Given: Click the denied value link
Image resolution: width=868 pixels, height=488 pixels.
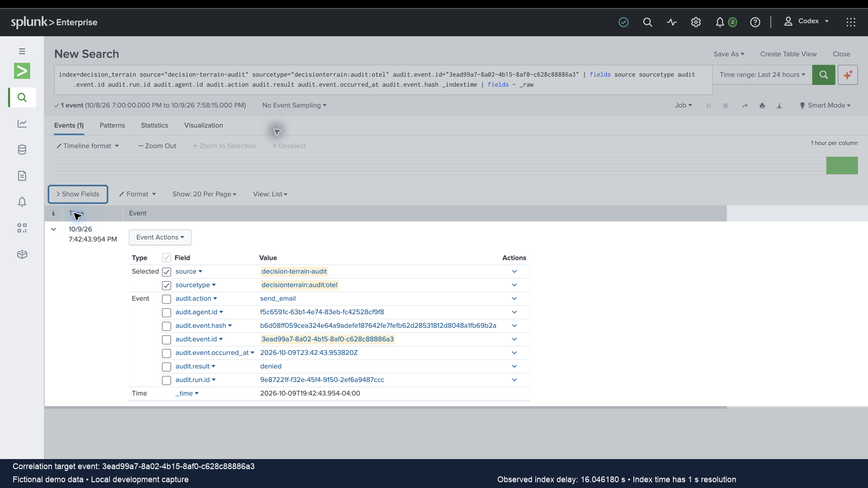Looking at the screenshot, I should tap(270, 366).
